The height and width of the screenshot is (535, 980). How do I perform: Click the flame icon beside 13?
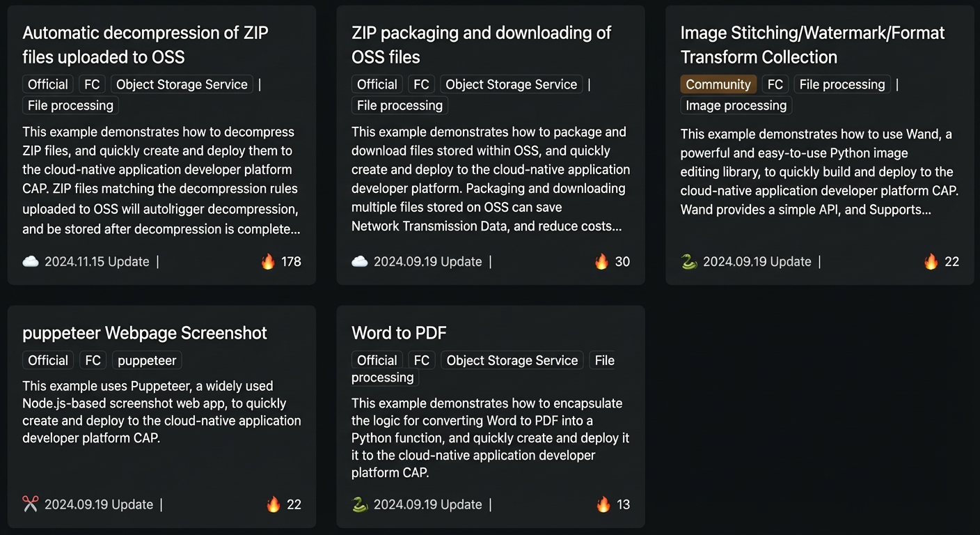coord(603,504)
